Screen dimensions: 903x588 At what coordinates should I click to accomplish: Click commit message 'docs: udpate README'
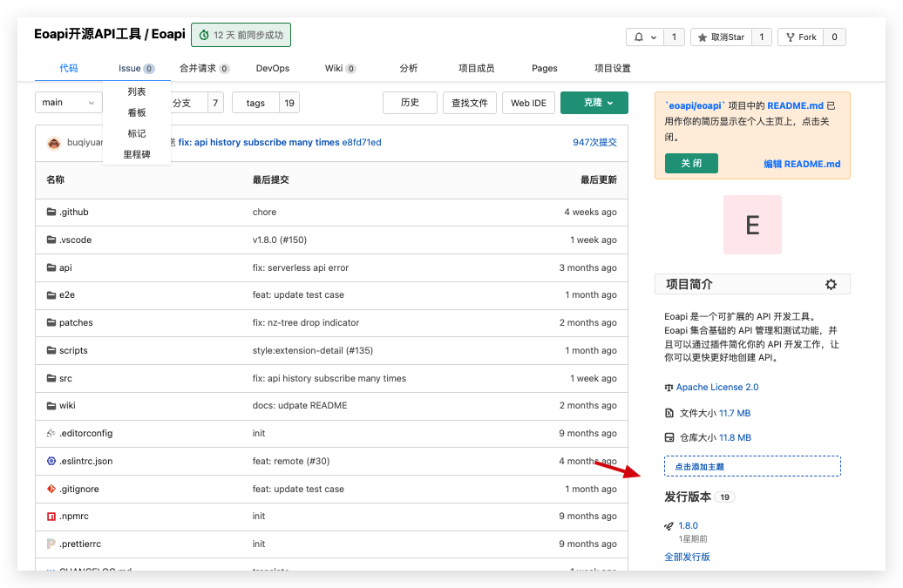300,405
